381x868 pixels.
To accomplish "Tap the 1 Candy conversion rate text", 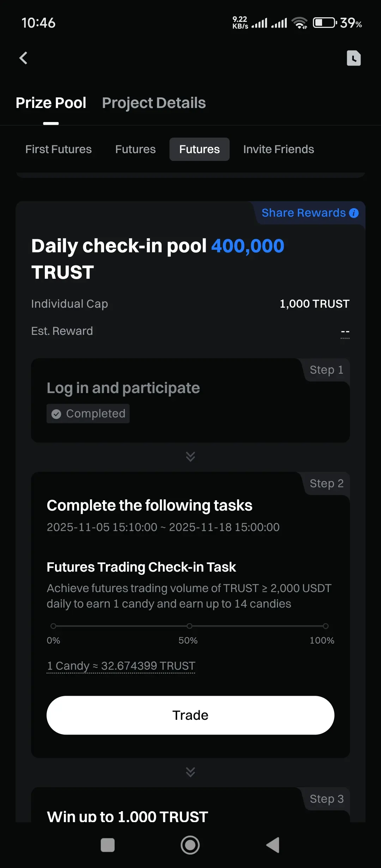I will click(x=121, y=666).
